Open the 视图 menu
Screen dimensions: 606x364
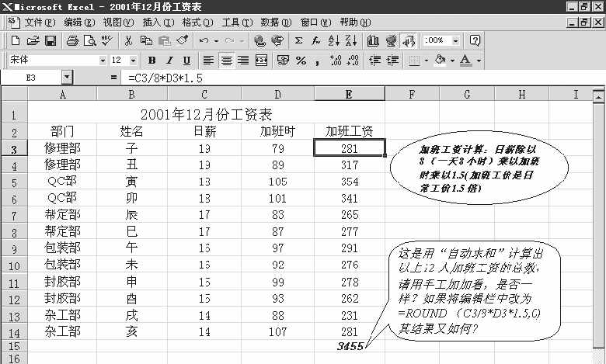(118, 23)
